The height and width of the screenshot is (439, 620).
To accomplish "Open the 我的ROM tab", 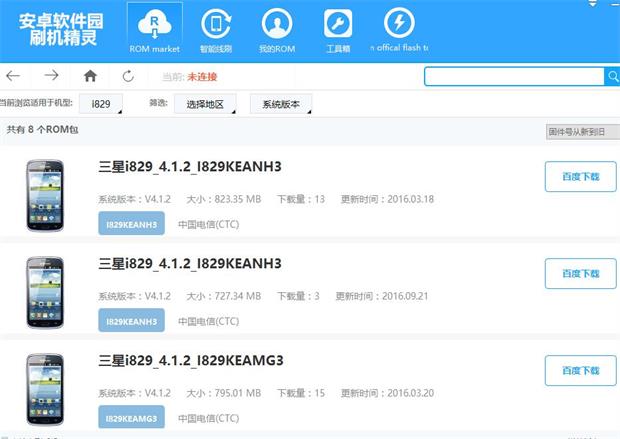I will click(277, 31).
